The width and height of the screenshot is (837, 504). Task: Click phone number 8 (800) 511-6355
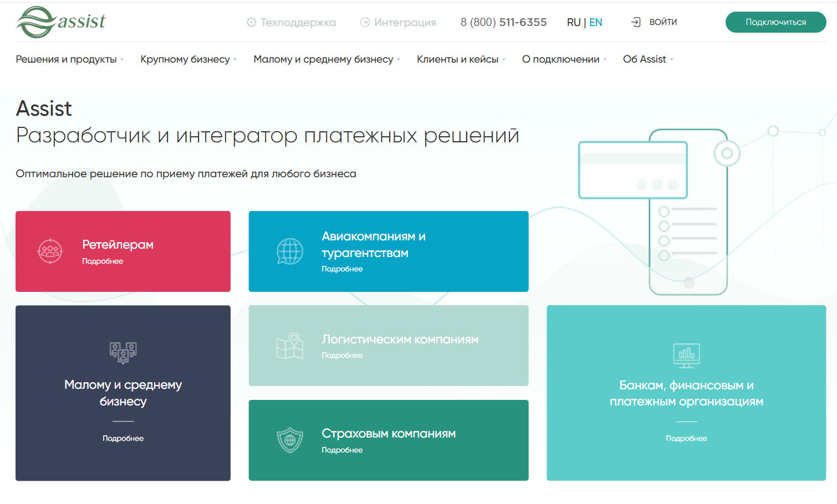pos(503,22)
